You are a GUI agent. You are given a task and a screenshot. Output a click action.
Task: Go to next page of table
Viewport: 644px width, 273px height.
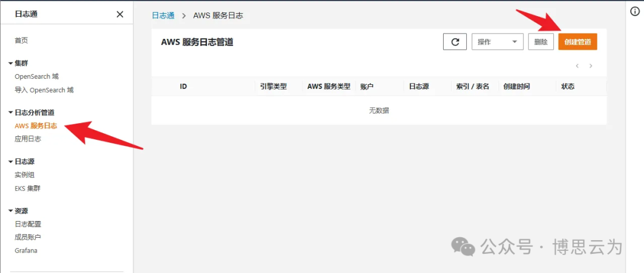590,66
